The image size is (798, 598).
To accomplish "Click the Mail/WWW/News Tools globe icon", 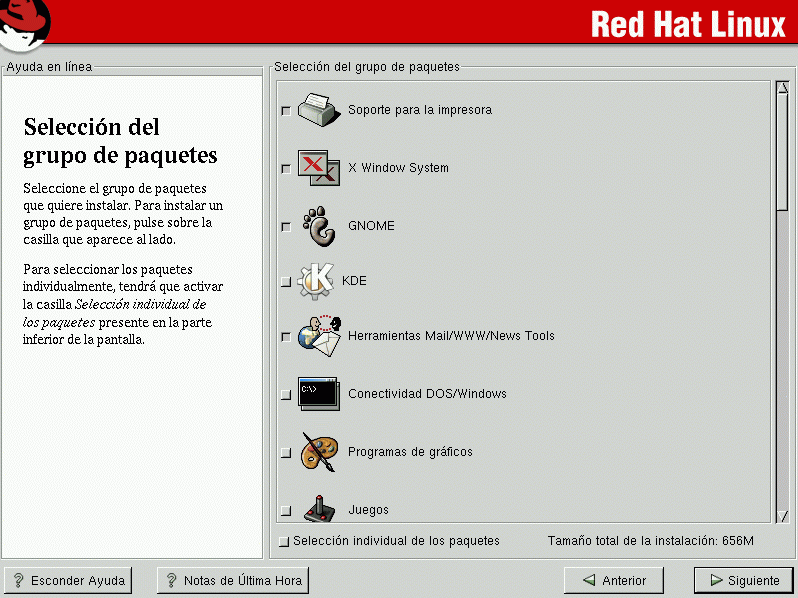I will pyautogui.click(x=319, y=336).
